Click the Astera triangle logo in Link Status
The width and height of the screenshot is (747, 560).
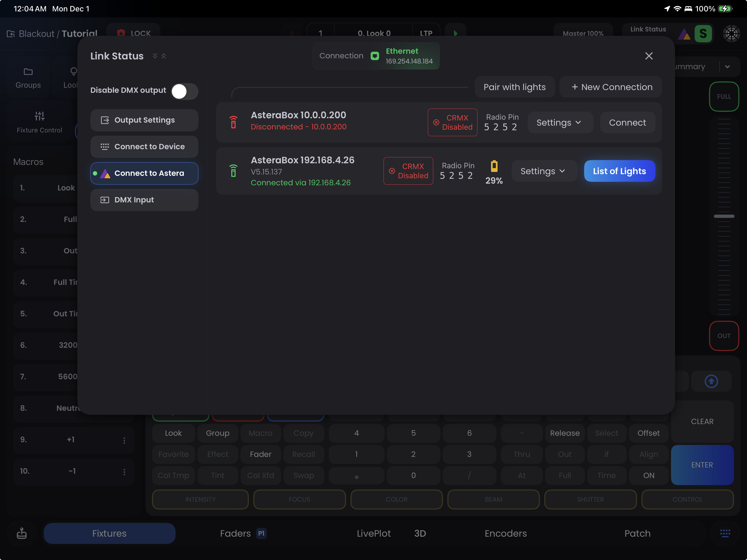684,34
